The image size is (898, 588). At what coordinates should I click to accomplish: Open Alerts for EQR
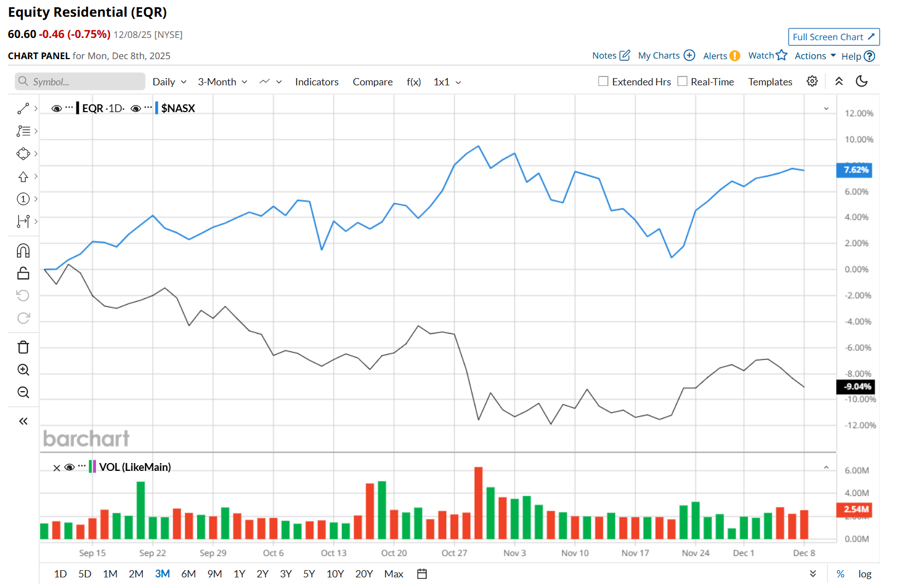pos(721,56)
